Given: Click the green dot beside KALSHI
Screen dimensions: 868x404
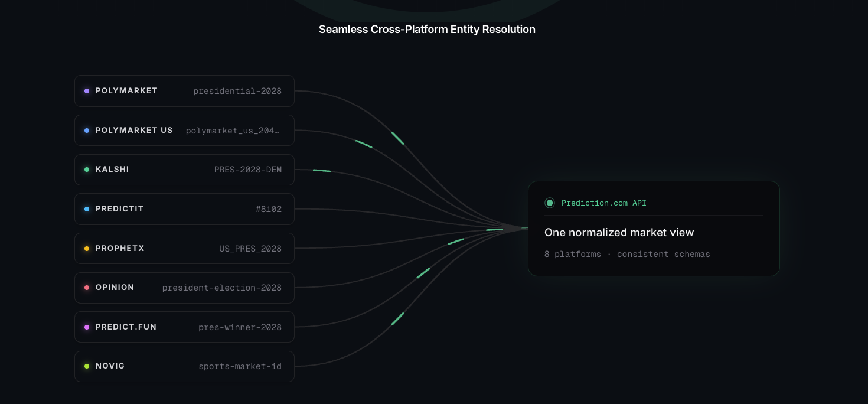Looking at the screenshot, I should pos(87,170).
